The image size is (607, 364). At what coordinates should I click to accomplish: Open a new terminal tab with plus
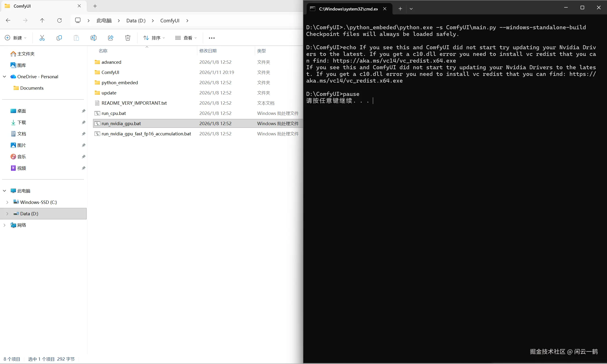[400, 9]
